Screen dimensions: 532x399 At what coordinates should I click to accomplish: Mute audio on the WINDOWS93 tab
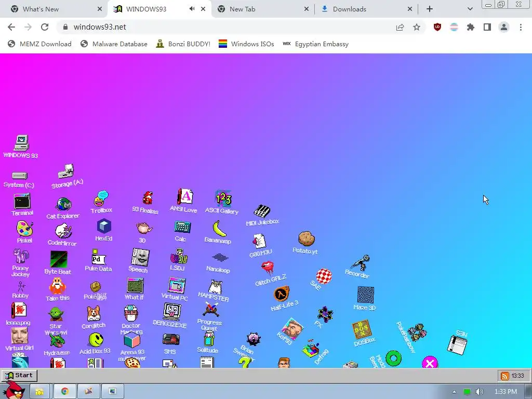point(192,9)
